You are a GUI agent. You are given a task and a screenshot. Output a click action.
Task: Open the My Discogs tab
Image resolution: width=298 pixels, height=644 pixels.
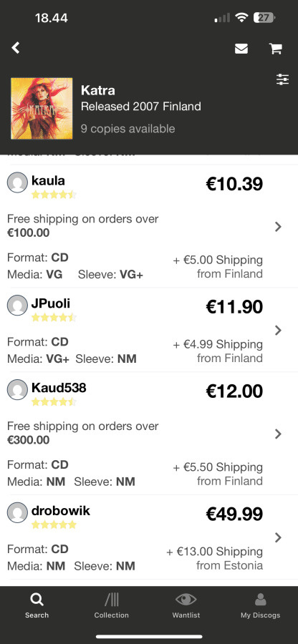(260, 606)
